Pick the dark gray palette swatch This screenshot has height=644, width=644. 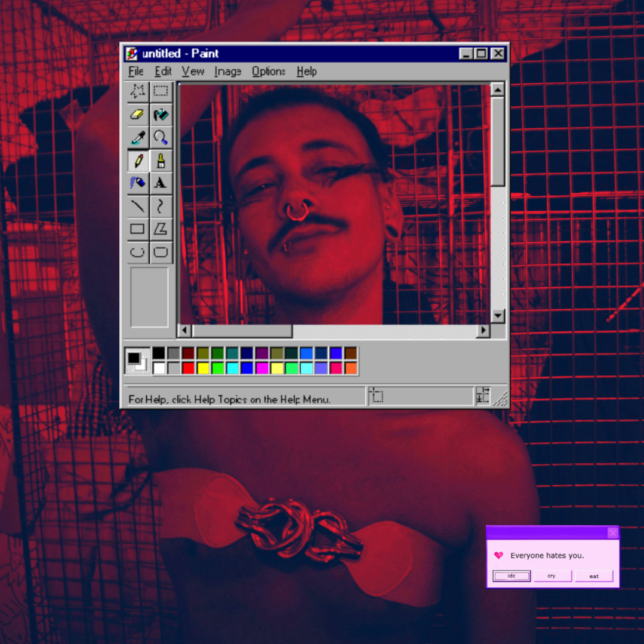174,353
